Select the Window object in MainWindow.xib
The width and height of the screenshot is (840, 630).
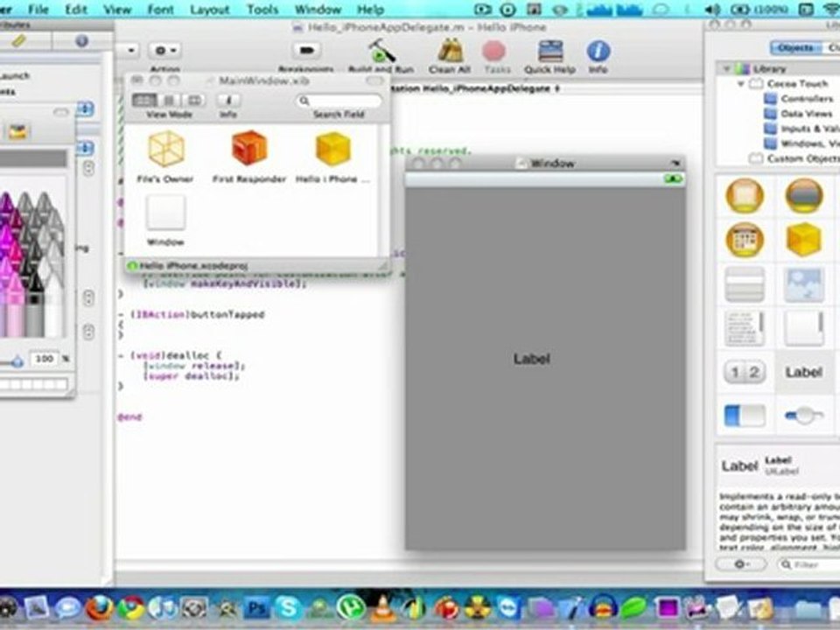point(166,212)
